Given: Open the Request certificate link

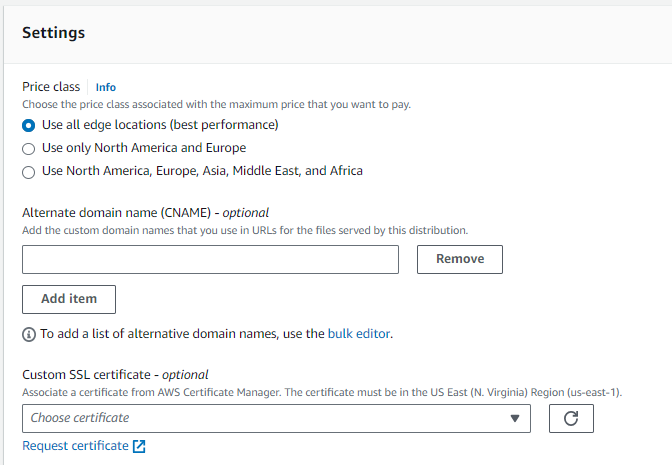Looking at the screenshot, I should point(75,446).
